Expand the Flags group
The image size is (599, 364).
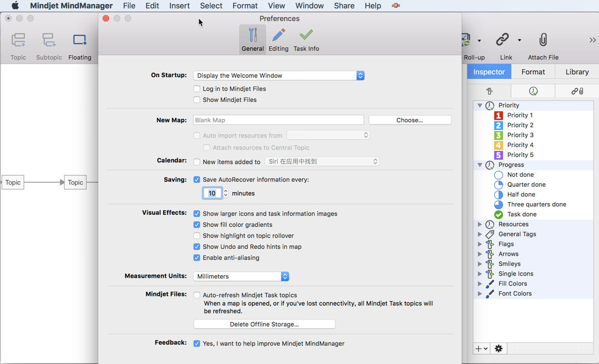coord(480,244)
